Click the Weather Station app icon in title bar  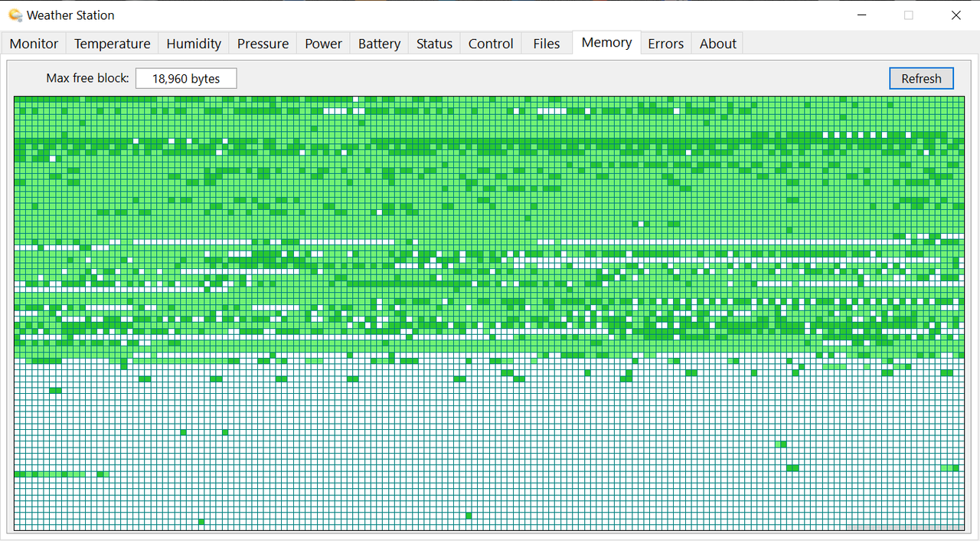click(15, 15)
